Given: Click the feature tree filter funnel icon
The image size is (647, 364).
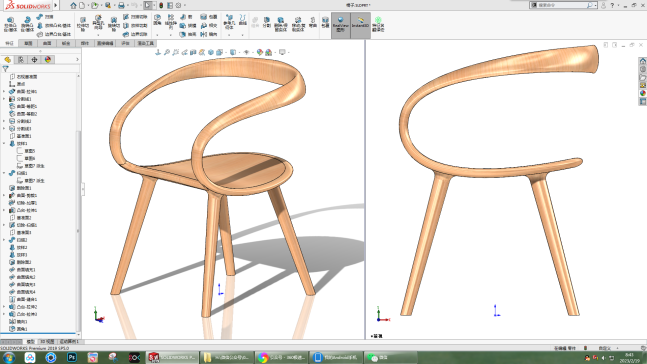Looking at the screenshot, I should tap(5, 69).
